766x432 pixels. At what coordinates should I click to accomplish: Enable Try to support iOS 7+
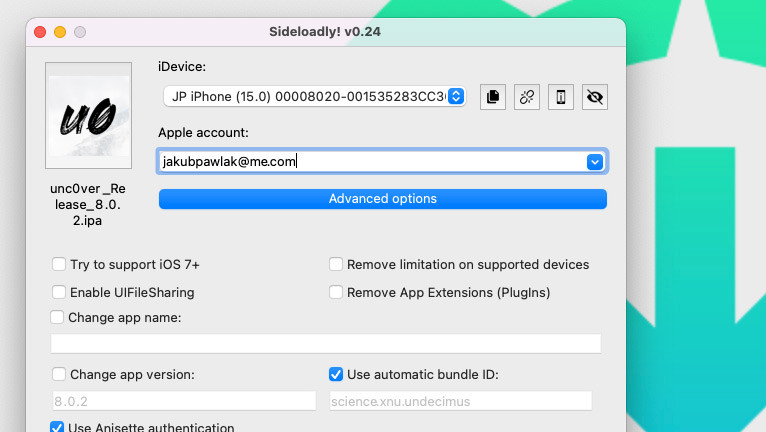59,264
